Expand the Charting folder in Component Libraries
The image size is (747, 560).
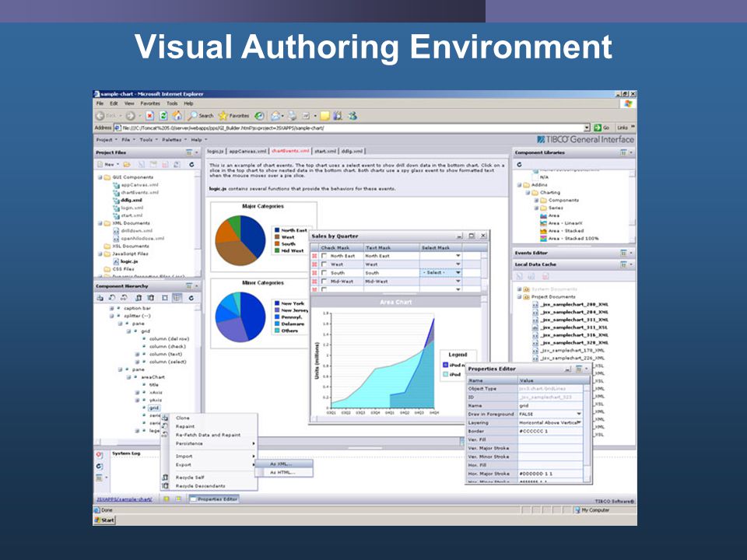pyautogui.click(x=528, y=193)
